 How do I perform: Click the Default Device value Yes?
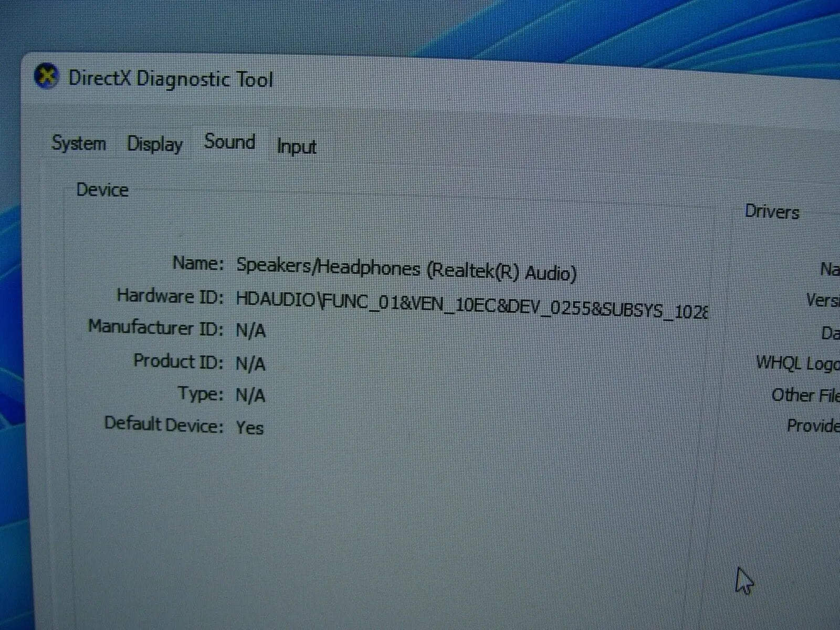[x=250, y=427]
